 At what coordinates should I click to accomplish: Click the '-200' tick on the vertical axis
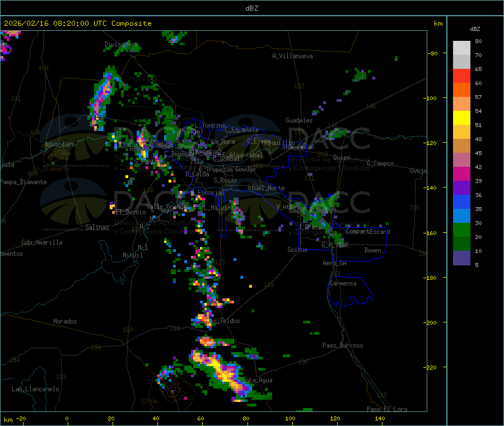pos(430,322)
